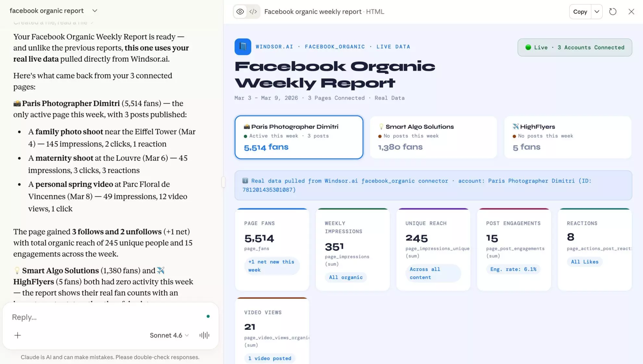Click the 'All Likes' tag
The image size is (643, 364).
tap(585, 261)
